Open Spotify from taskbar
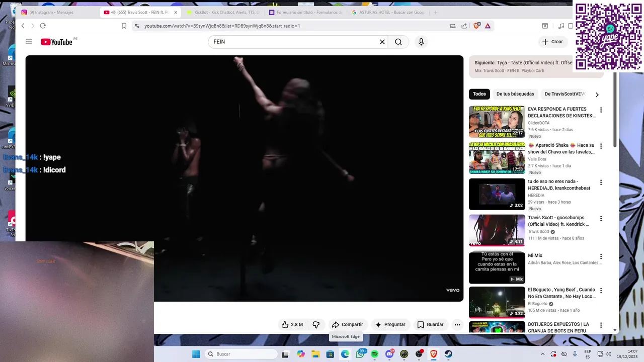This screenshot has height=362, width=644. (375, 354)
